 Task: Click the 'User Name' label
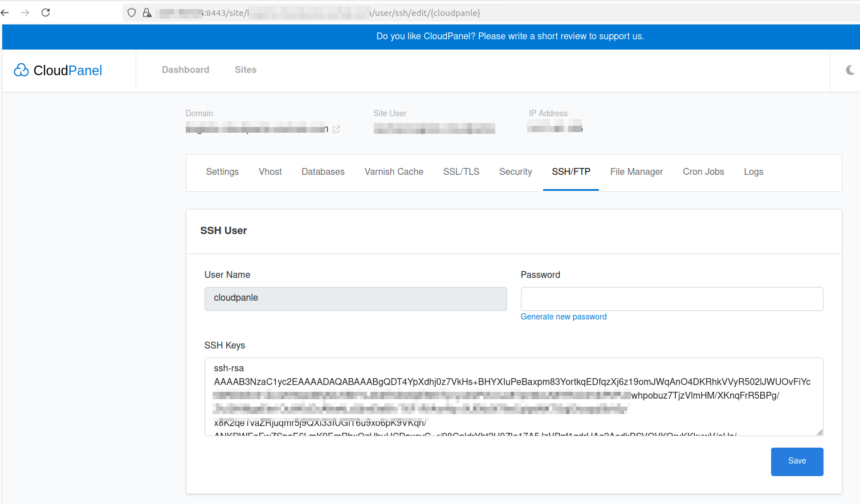[x=227, y=274]
